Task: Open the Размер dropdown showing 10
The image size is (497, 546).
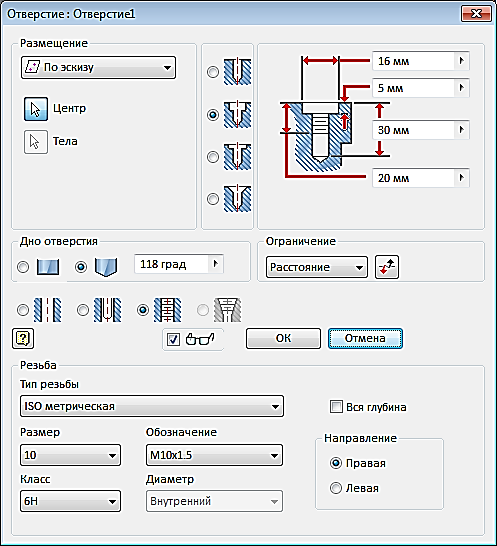Action: (70, 455)
